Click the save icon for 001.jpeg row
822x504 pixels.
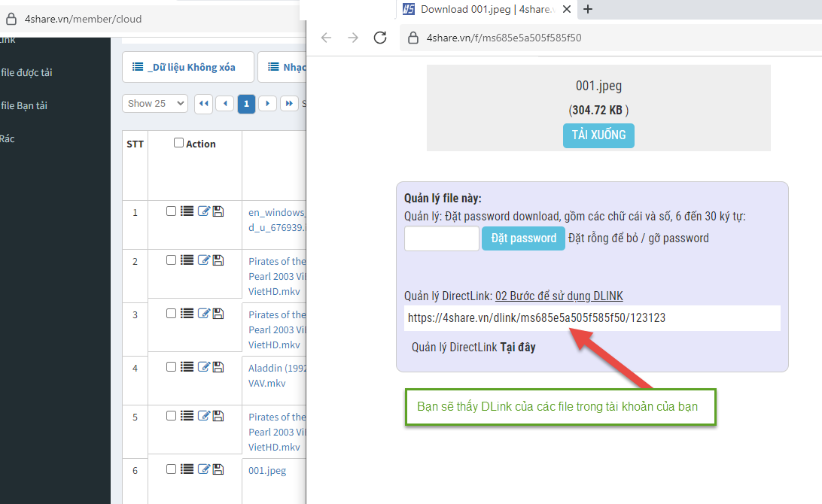click(218, 469)
